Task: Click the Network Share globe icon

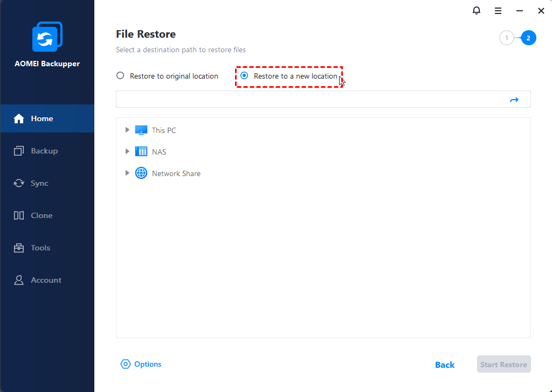Action: [141, 173]
